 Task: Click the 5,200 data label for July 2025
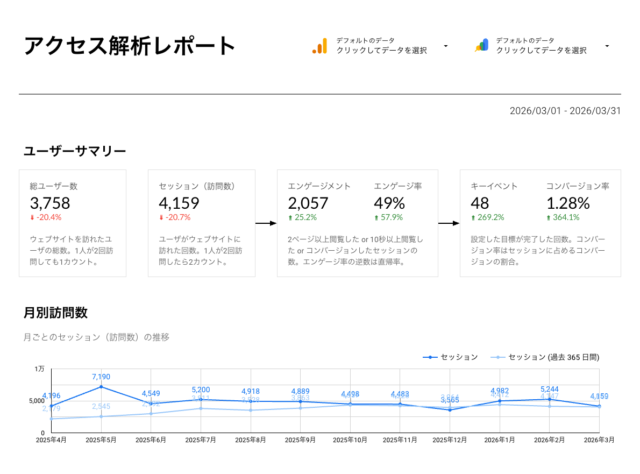point(200,389)
